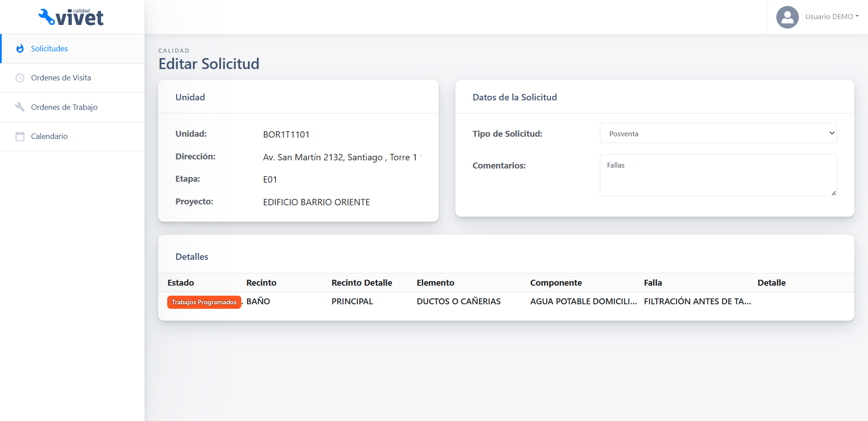Select the BAÑO recinto cell
Screen dimensions: 868x421
pos(258,302)
